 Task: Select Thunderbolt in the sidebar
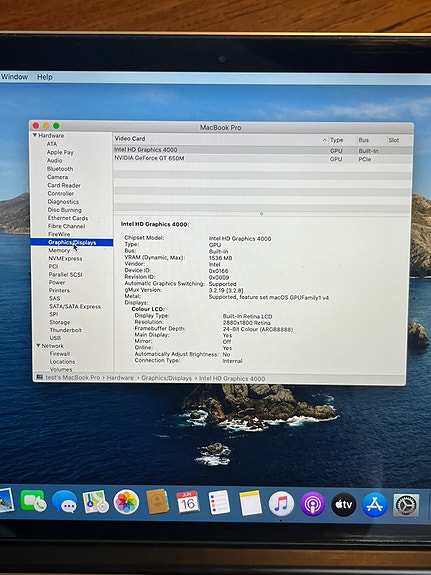[66, 330]
